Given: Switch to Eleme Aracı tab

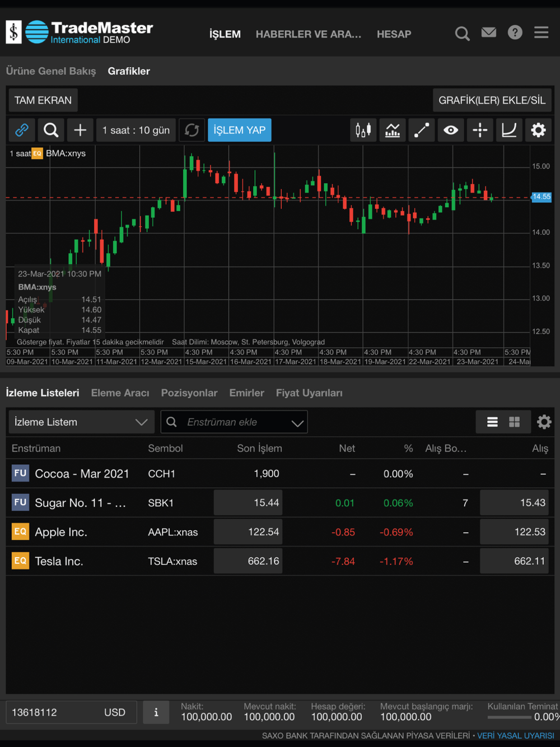Looking at the screenshot, I should click(120, 393).
